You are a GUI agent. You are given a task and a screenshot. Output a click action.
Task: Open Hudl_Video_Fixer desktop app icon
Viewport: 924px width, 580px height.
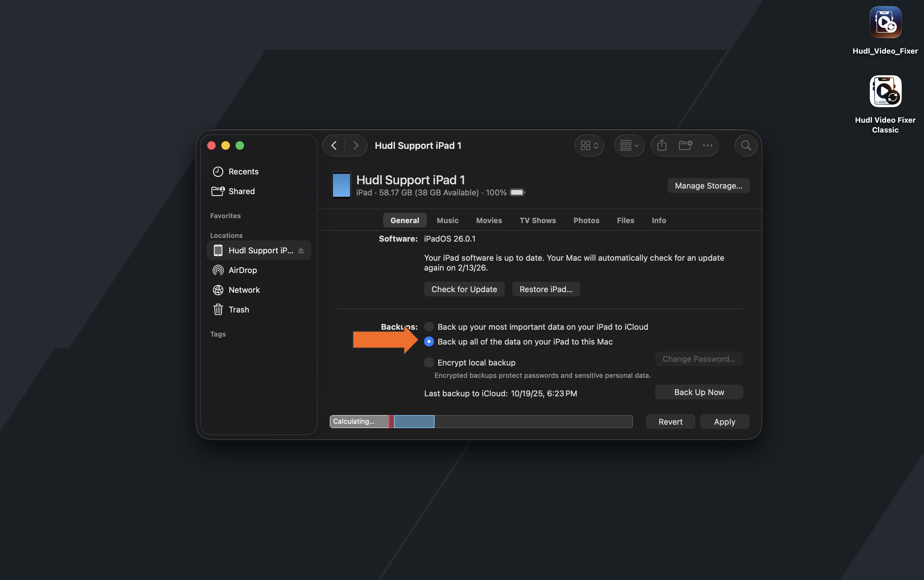click(885, 22)
